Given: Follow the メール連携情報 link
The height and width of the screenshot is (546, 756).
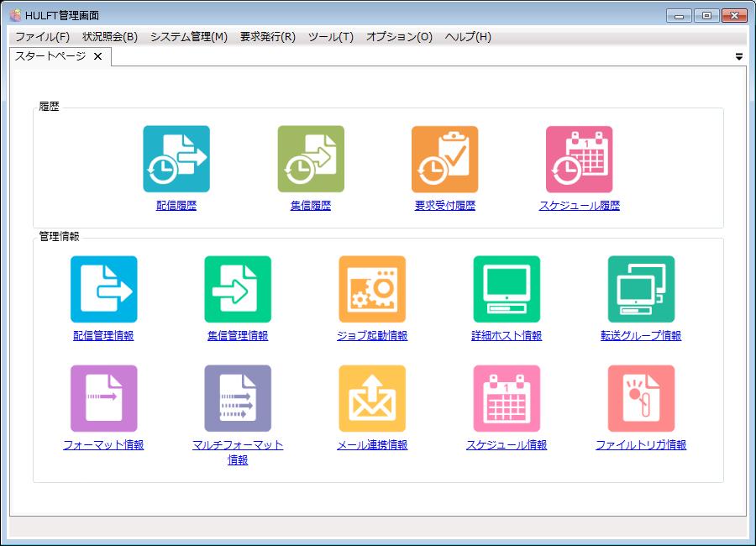Looking at the screenshot, I should coord(372,444).
